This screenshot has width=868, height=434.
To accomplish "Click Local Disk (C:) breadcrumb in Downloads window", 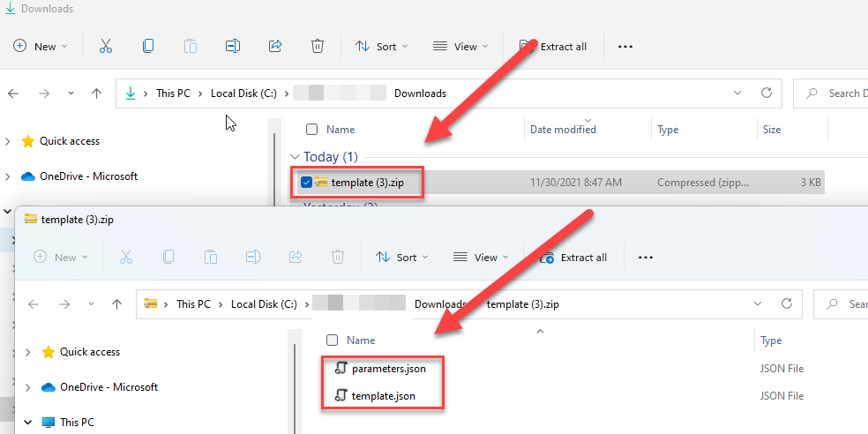I will pyautogui.click(x=243, y=94).
